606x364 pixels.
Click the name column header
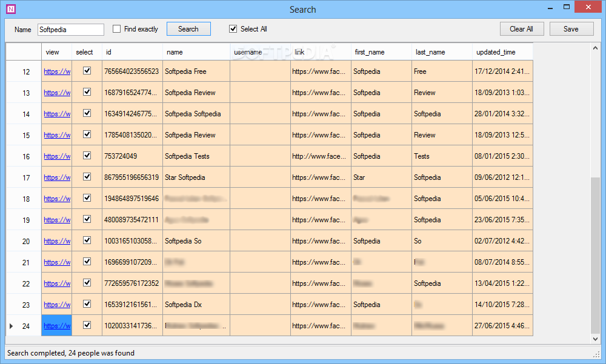click(196, 52)
